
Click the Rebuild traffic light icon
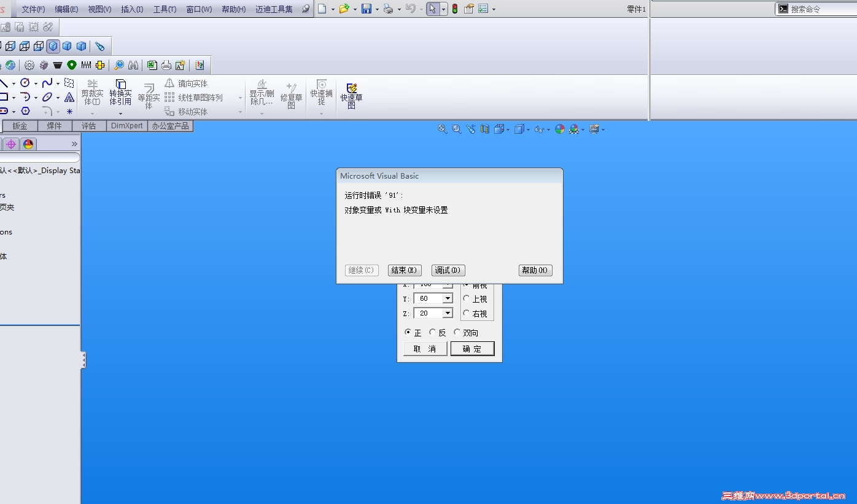tap(455, 9)
